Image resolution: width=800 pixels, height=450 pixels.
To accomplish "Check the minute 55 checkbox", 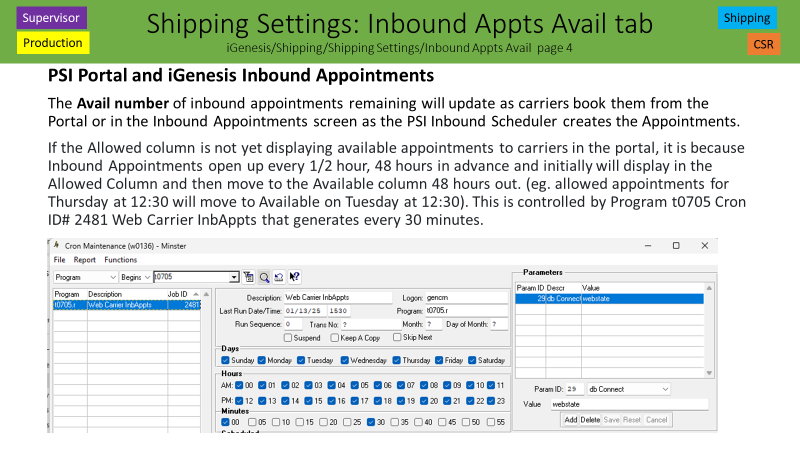I will click(491, 422).
